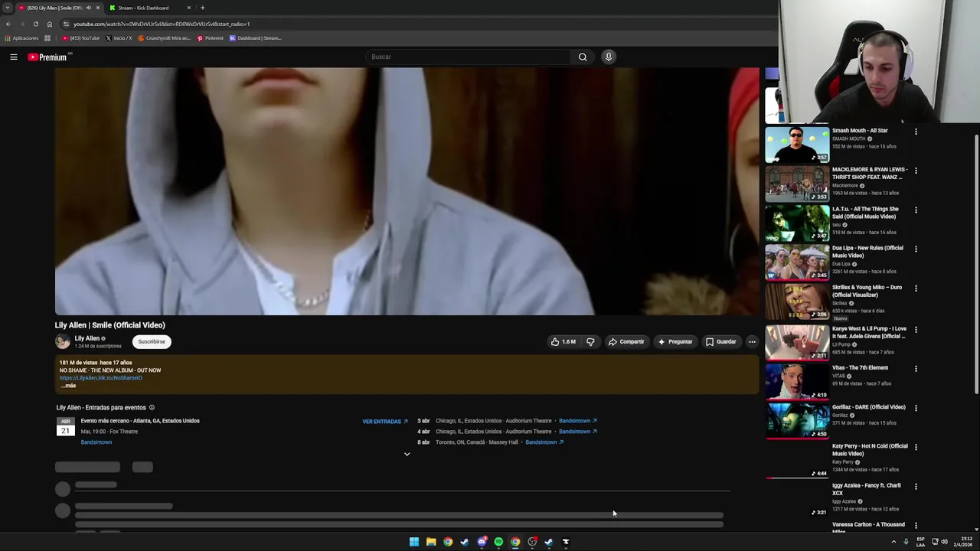Switch to Stream - Kick Dashboard tab
The height and width of the screenshot is (551, 980).
(x=143, y=8)
